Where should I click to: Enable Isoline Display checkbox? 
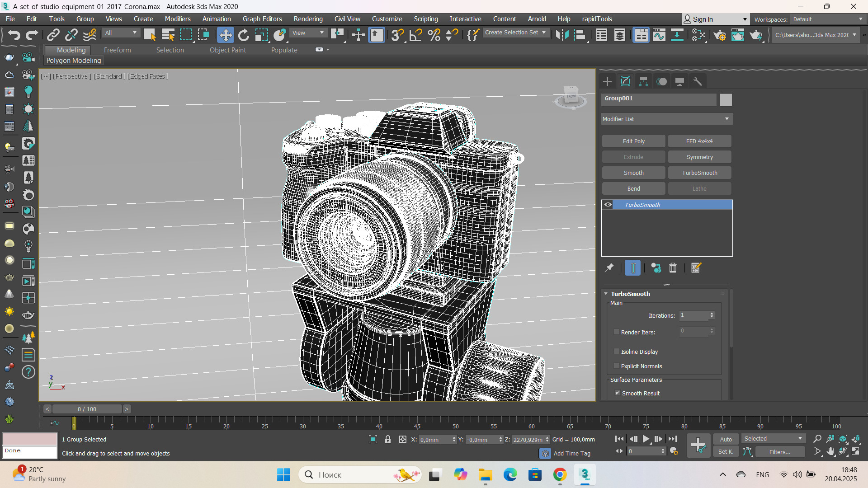point(616,351)
